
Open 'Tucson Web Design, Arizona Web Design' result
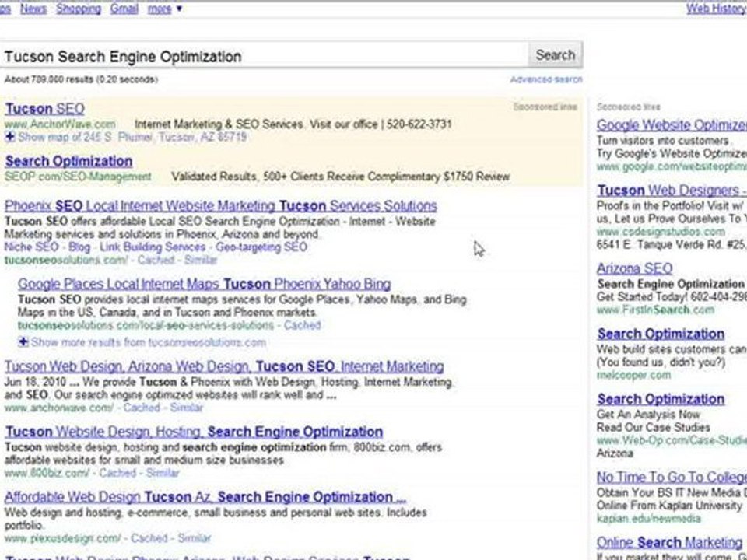[224, 366]
